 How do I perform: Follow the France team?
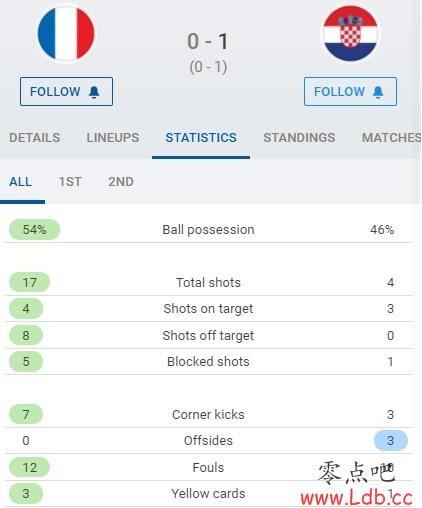click(66, 92)
